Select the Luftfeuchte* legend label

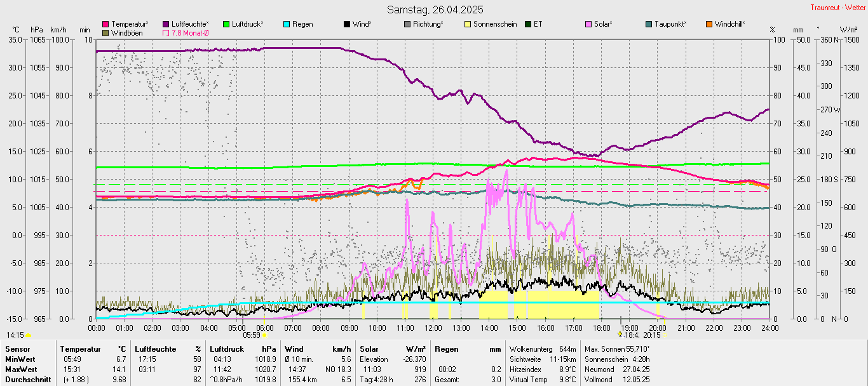tap(190, 24)
